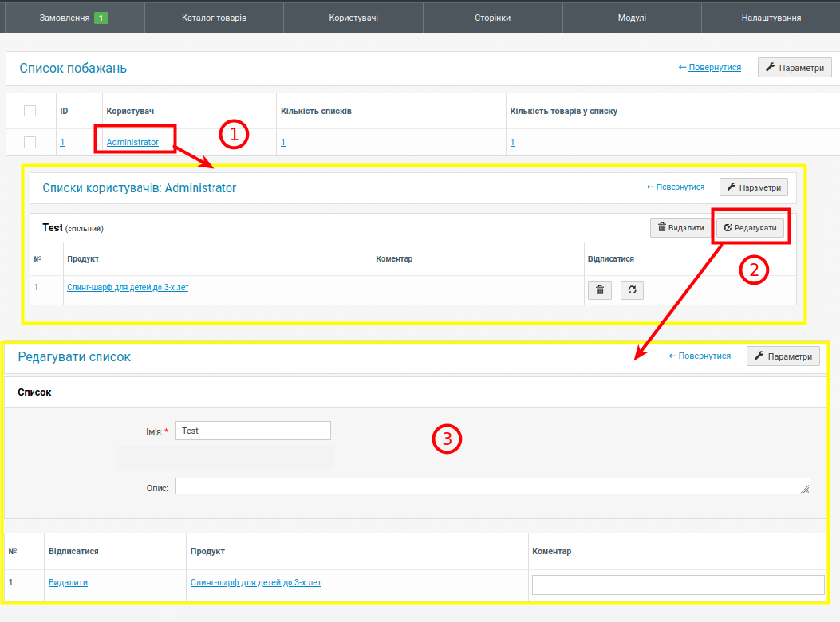
Task: Open the Слинг-шарф product link in the edit table
Action: [256, 582]
